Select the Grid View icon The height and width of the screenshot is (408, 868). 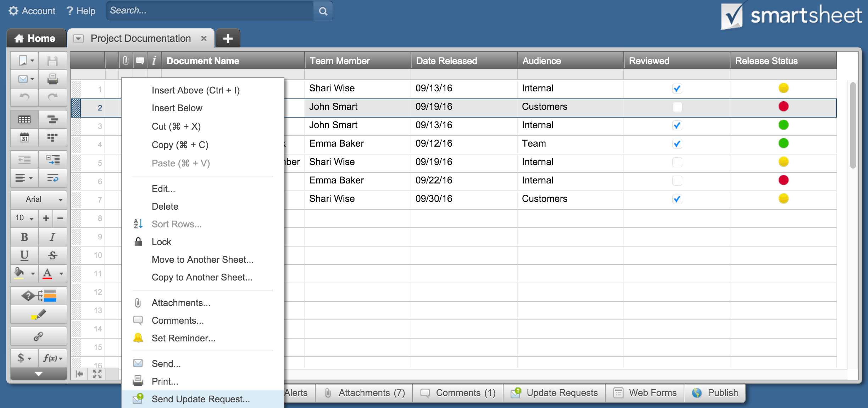coord(24,119)
